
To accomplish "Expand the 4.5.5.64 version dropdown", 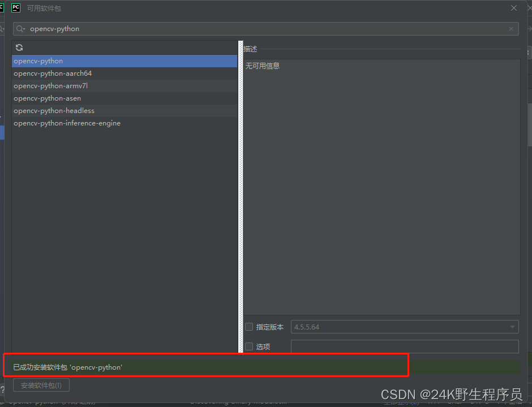I will (513, 327).
